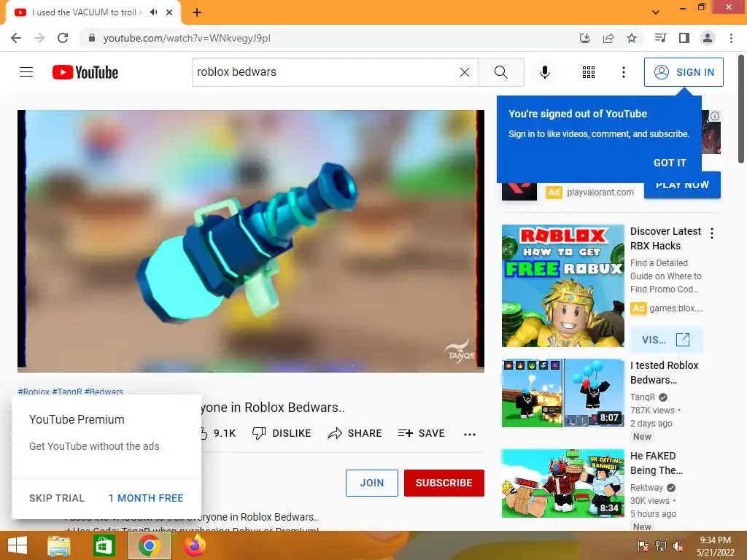Open Chrome profile avatar
Screen dimensions: 747x560
point(708,38)
